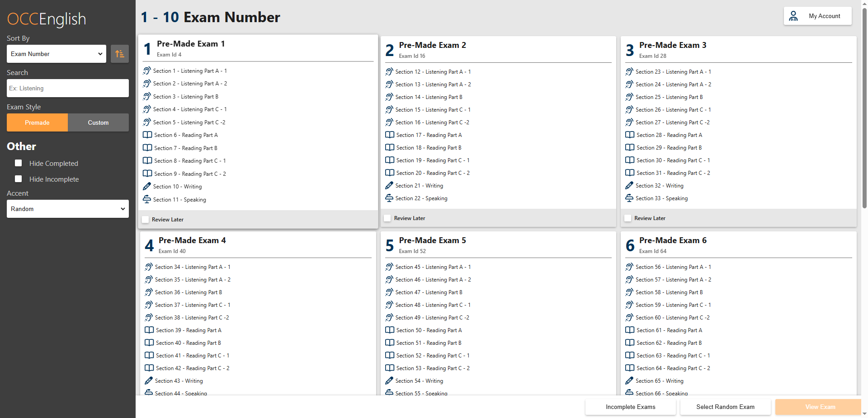Click pencil icon beside Section 21 Writing
This screenshot has height=418, width=868.
[x=389, y=185]
